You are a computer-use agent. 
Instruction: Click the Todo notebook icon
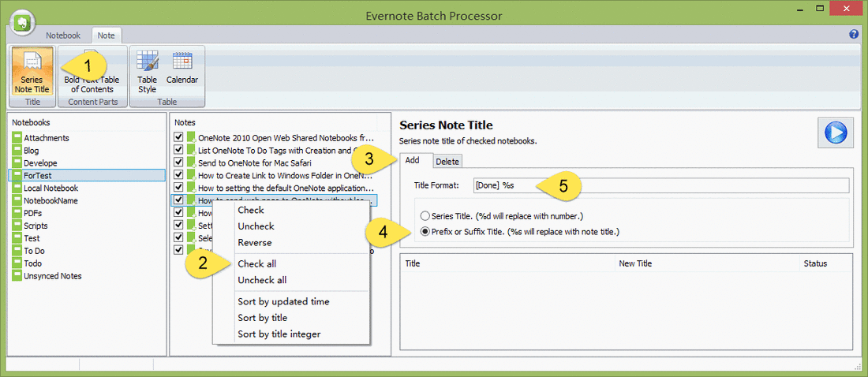(x=17, y=263)
